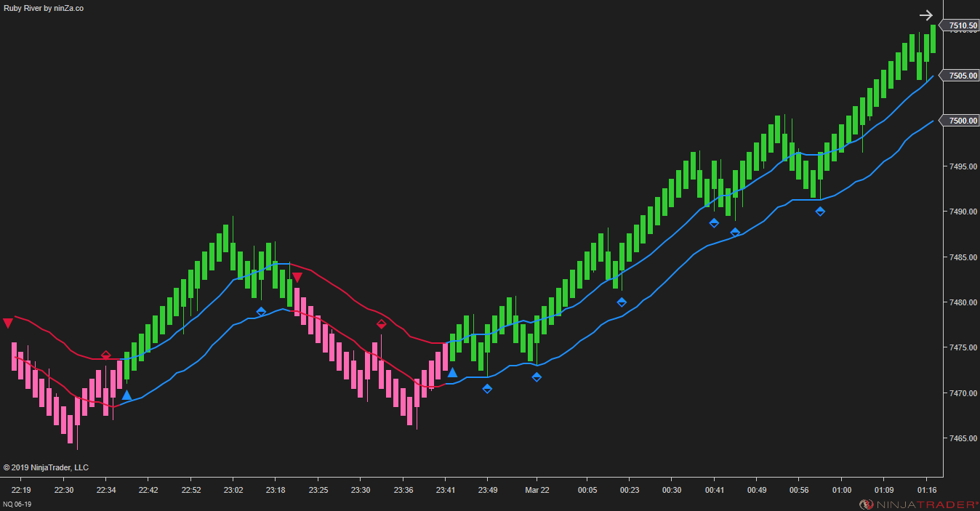The height and width of the screenshot is (511, 980).
Task: Click the blue diamond marker near 00:56
Action: (x=820, y=212)
